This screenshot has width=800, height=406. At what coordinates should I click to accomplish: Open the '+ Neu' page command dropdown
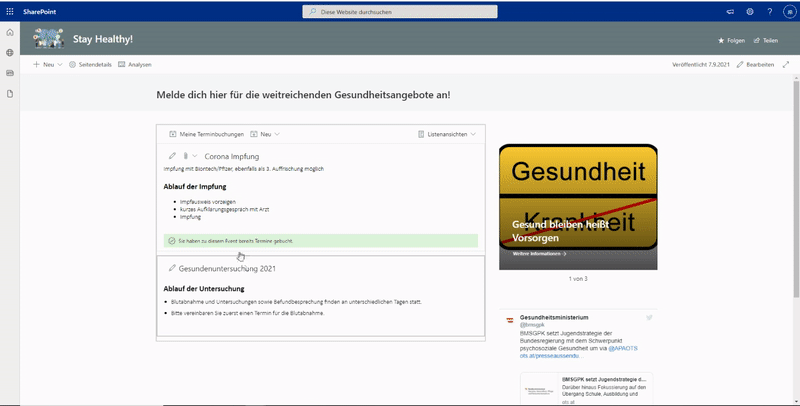pyautogui.click(x=47, y=64)
